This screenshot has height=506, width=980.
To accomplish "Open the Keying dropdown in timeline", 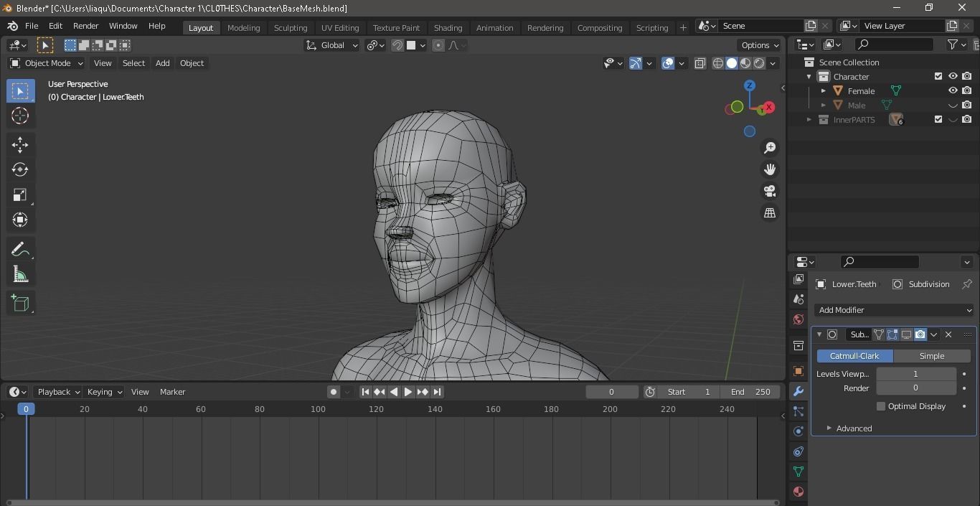I will 105,392.
